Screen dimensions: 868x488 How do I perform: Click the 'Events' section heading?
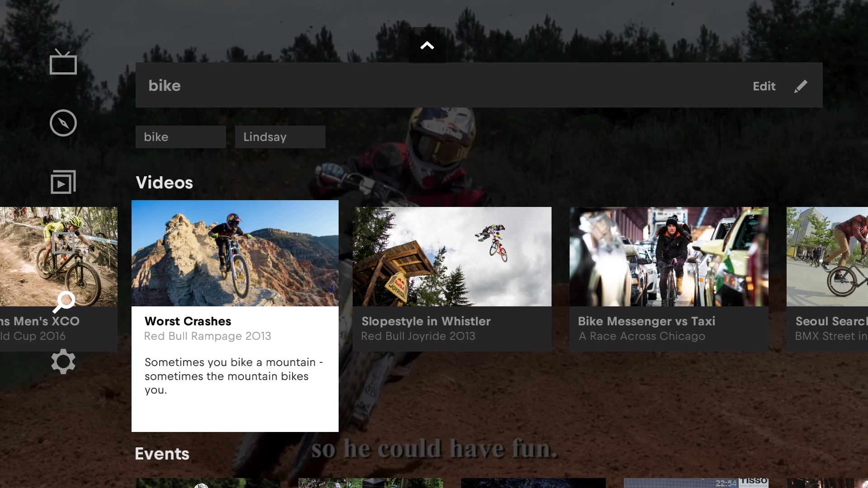click(162, 454)
